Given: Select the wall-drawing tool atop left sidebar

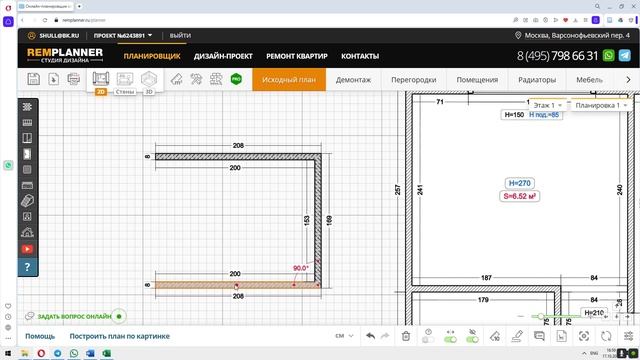Looking at the screenshot, I should pos(27,107).
